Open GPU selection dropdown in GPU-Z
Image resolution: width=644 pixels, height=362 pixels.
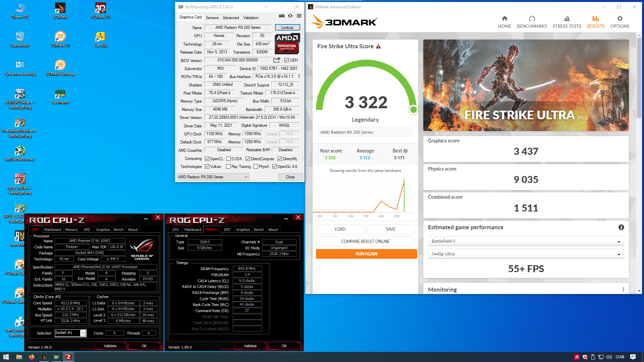click(x=213, y=177)
